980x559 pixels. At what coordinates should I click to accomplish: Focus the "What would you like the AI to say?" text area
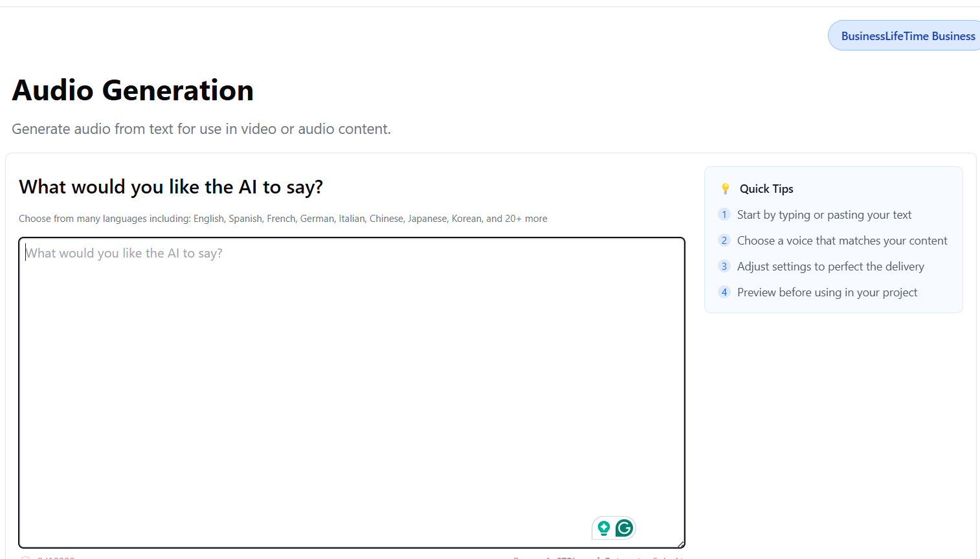(x=351, y=393)
